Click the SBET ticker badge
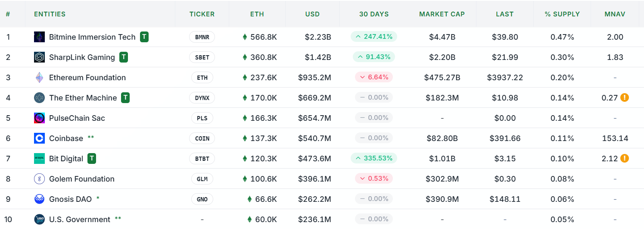This screenshot has height=229, width=644. [202, 57]
